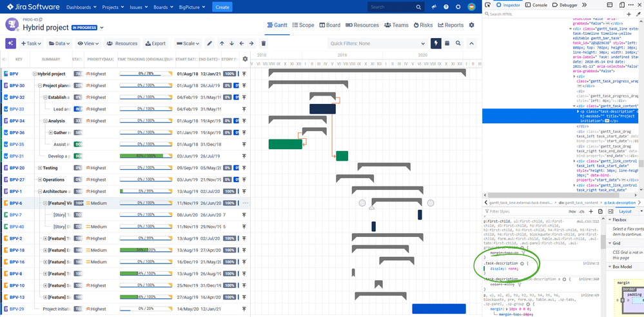Viewport: 644px width, 317px height.
Task: Open the Quick Filters dropdown
Action: [x=378, y=43]
